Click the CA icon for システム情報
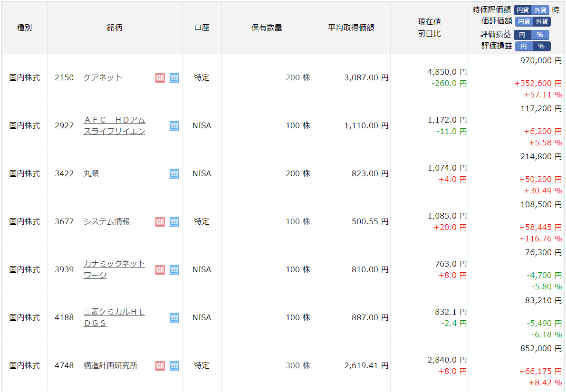Screen dimensions: 566x392 click(x=160, y=221)
